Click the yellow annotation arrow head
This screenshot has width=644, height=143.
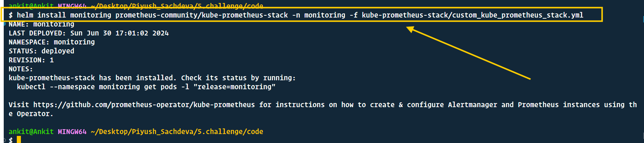(411, 29)
